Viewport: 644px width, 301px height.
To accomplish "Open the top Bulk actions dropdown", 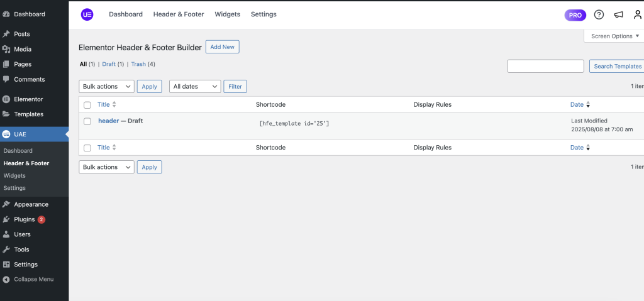I will [x=106, y=87].
